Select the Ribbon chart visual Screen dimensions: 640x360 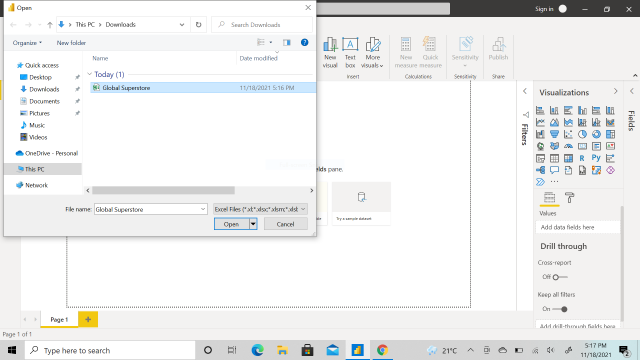click(x=610, y=122)
